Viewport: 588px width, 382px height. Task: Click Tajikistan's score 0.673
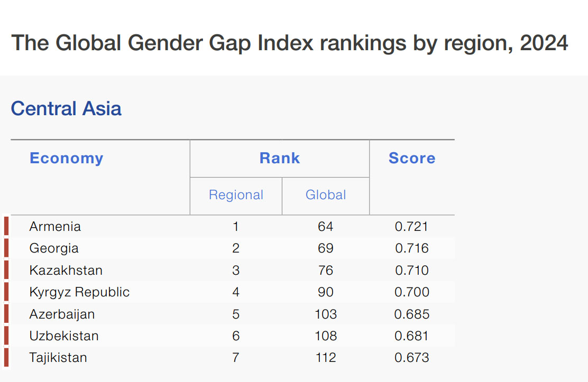(x=411, y=358)
